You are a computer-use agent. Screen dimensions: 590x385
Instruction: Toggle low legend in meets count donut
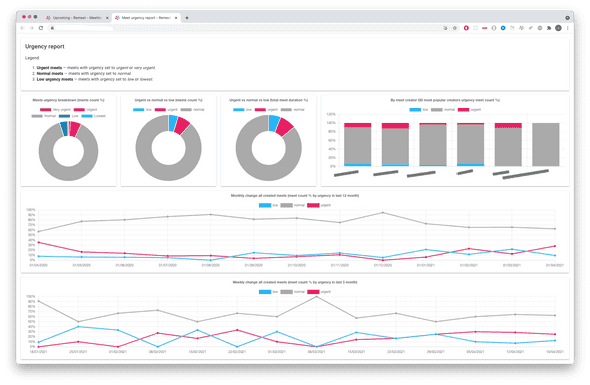142,110
